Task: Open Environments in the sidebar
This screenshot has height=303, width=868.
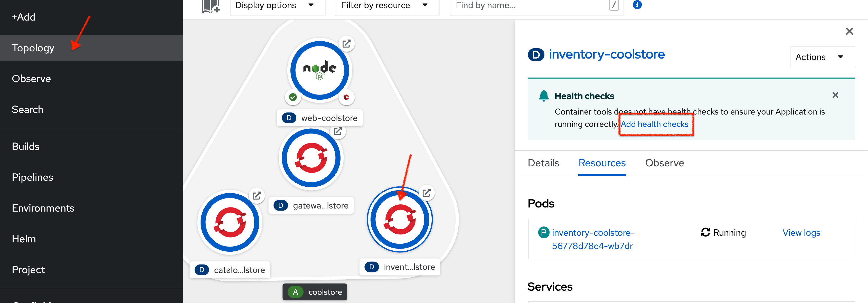Action: click(43, 208)
